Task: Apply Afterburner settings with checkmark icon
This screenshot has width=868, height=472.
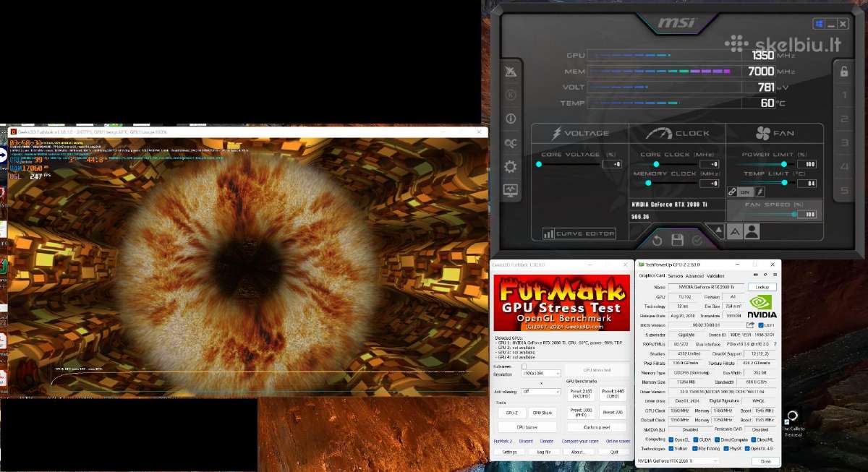Action: click(x=697, y=241)
